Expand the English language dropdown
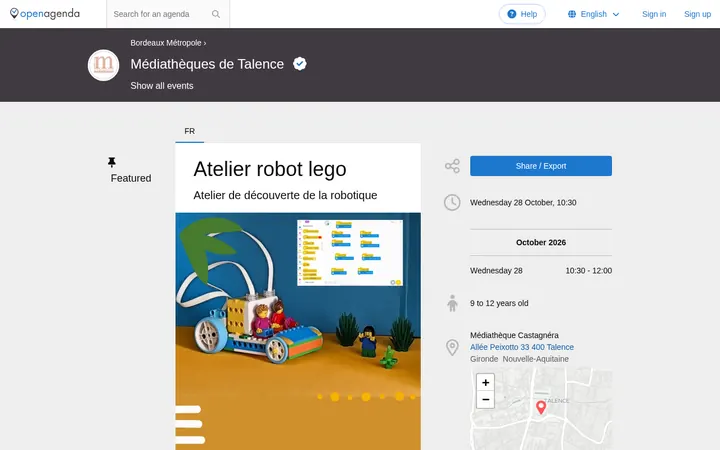720x450 pixels. pos(594,14)
